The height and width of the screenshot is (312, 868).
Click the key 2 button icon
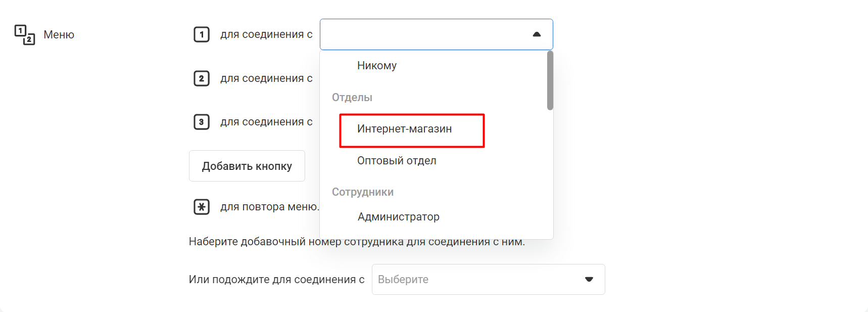point(202,78)
